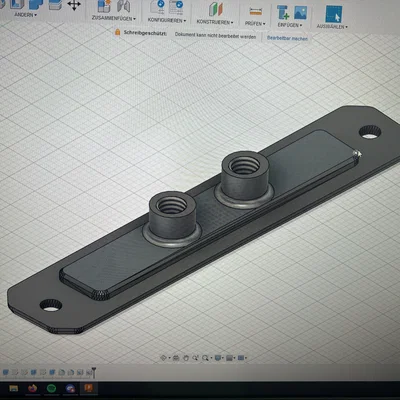
Task: Select the front mounting hole of the plate
Action: (51, 305)
